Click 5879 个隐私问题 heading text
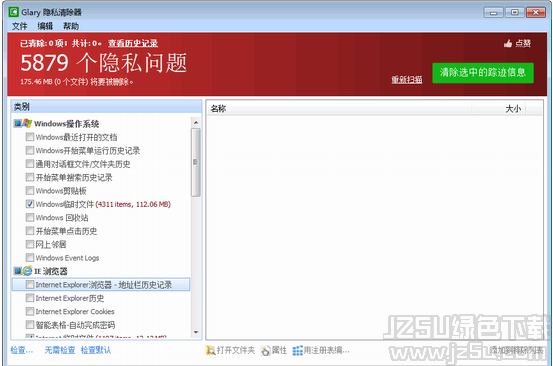Viewport: 553px width, 366px height. pyautogui.click(x=104, y=63)
